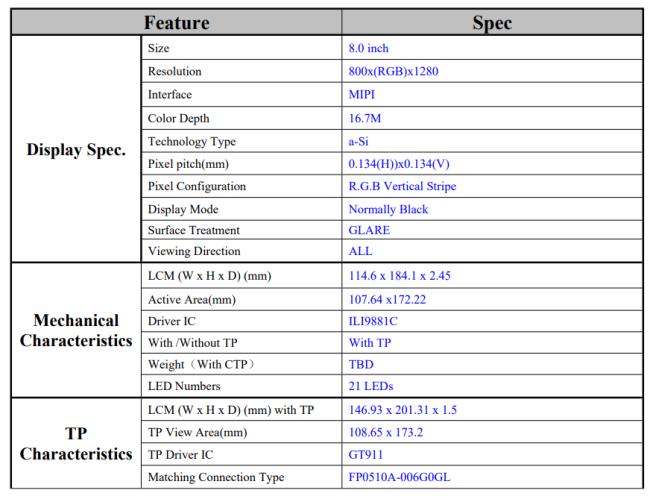Click the 'ILI9881C' driver IC value

coord(373,323)
